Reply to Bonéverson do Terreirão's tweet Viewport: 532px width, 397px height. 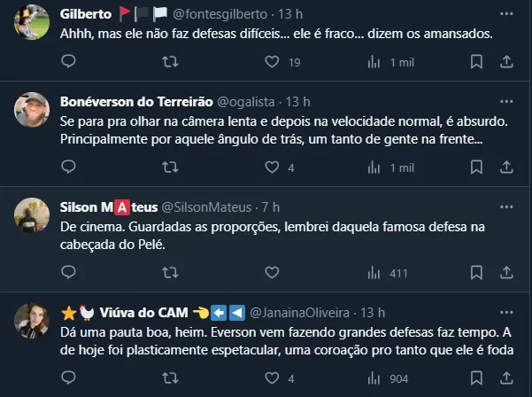[69, 167]
